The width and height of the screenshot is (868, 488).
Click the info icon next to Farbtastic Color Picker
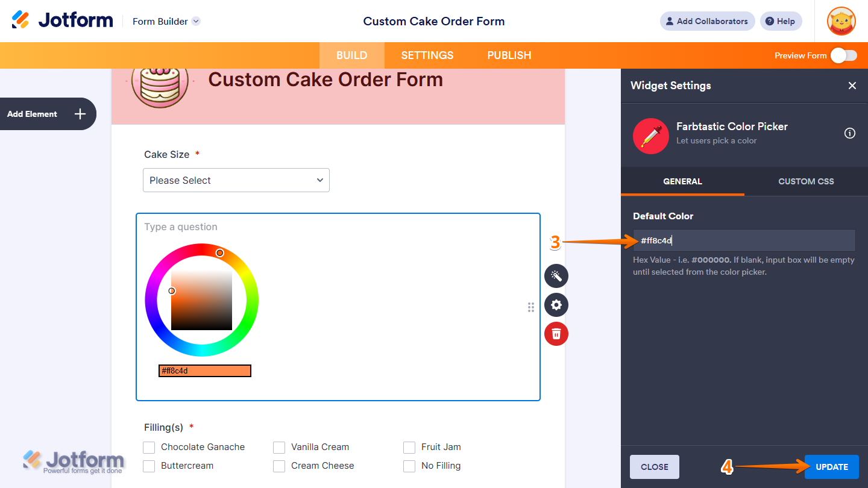[x=850, y=133]
